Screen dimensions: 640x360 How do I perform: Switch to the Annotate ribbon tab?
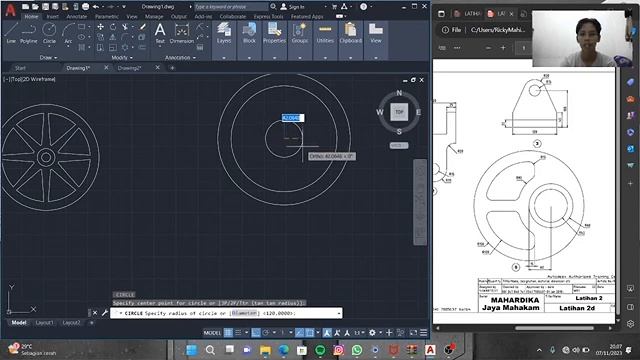76,17
